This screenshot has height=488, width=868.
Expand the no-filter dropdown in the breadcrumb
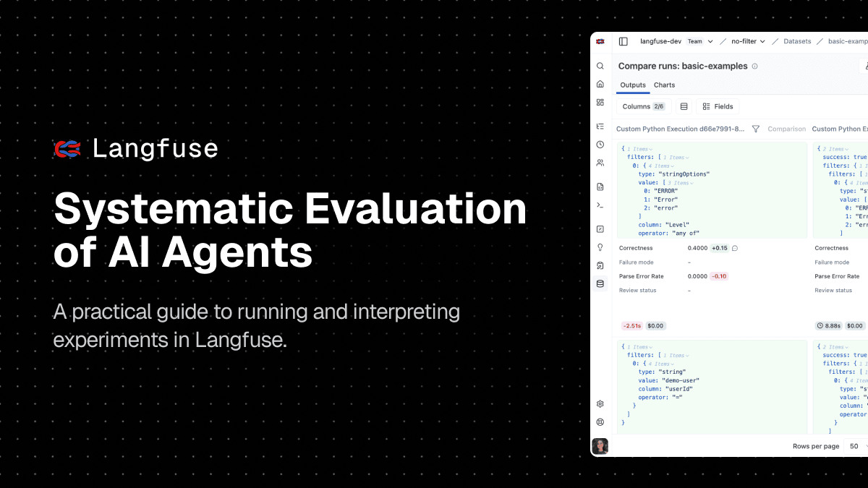(x=749, y=41)
